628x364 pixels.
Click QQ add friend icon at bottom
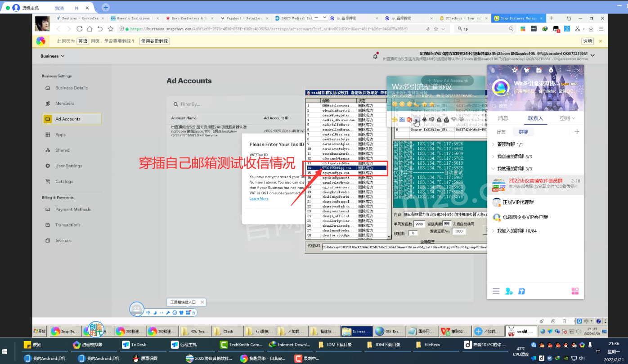click(509, 291)
